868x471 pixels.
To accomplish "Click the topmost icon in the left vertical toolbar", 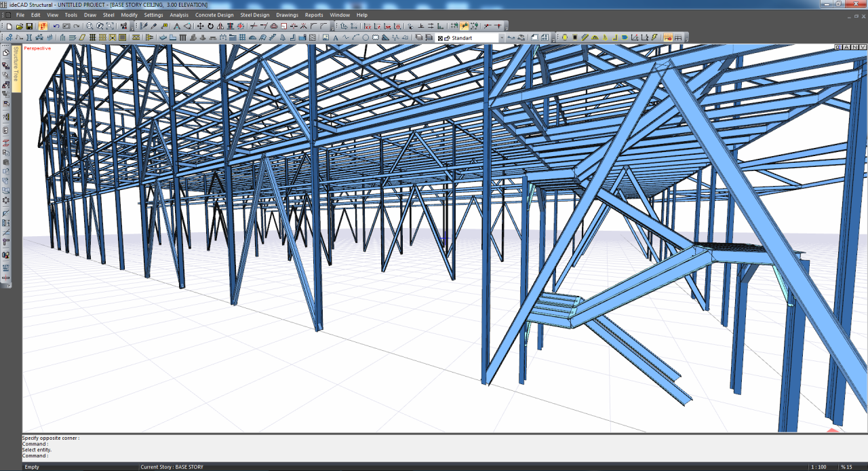I will 6,52.
